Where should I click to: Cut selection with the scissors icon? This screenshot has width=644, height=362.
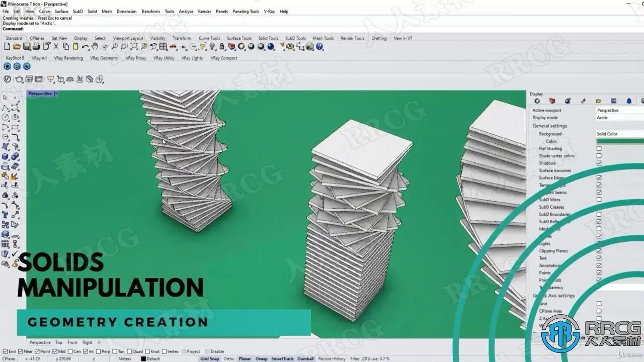[x=56, y=47]
